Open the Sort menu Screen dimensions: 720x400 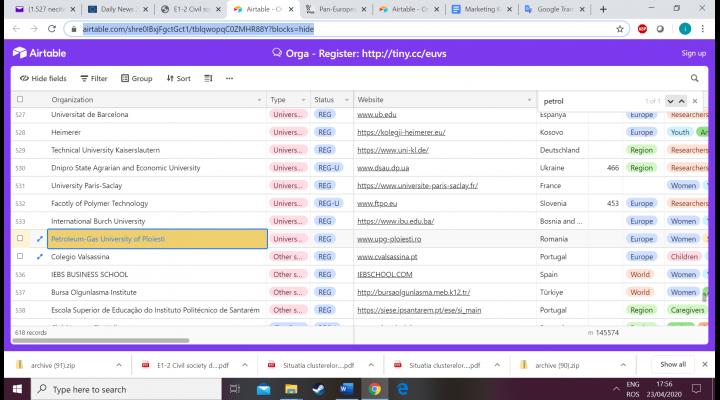pyautogui.click(x=179, y=79)
